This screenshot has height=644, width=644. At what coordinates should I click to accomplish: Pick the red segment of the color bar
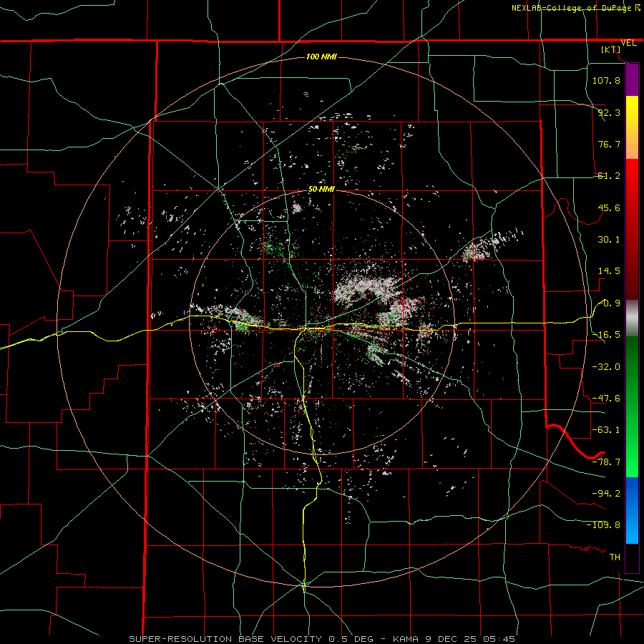(632, 229)
